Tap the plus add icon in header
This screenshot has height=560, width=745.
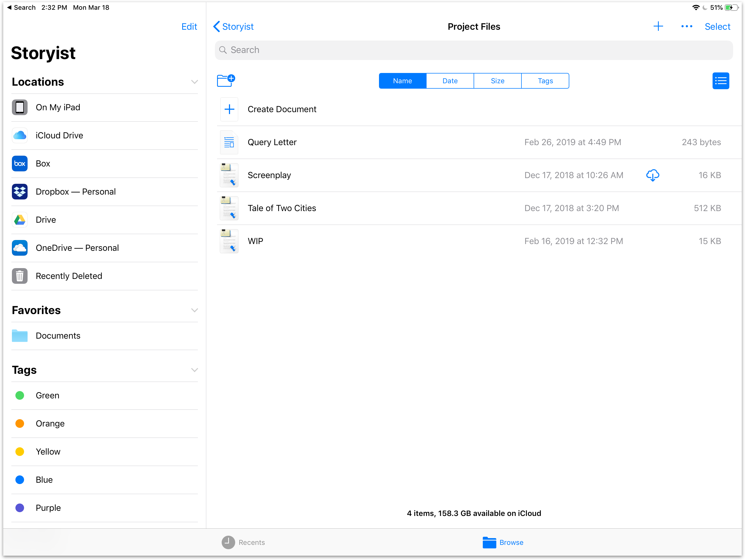(658, 26)
